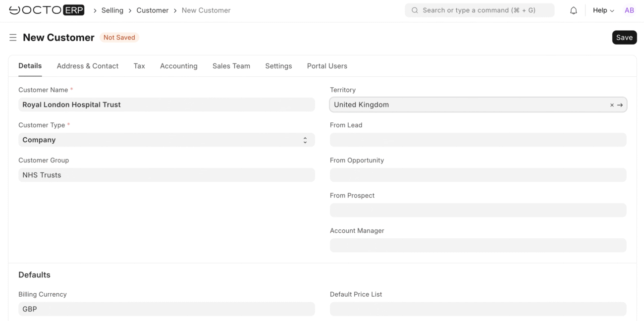Toggle sidebar with hamburger menu icon
Image resolution: width=644 pixels, height=321 pixels.
click(x=13, y=38)
